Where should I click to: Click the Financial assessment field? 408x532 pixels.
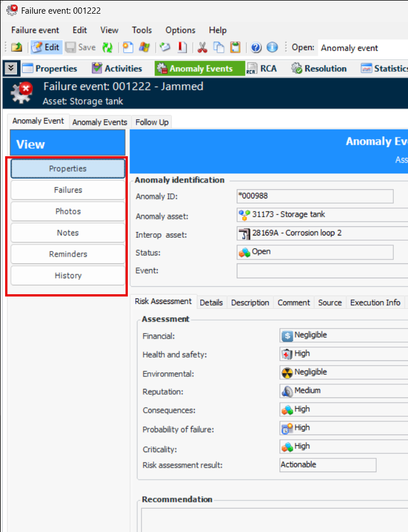[344, 335]
